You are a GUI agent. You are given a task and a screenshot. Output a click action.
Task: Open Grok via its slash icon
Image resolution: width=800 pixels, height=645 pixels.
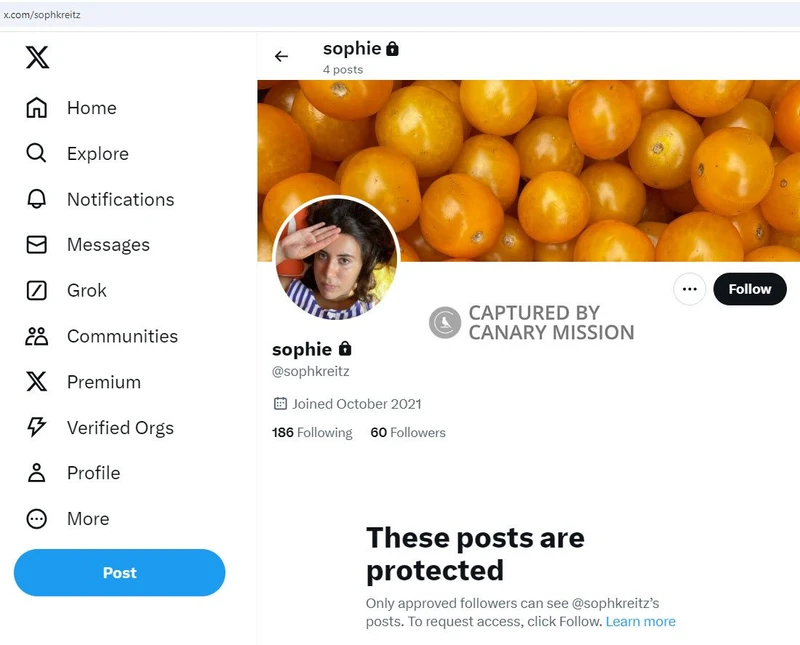(37, 291)
